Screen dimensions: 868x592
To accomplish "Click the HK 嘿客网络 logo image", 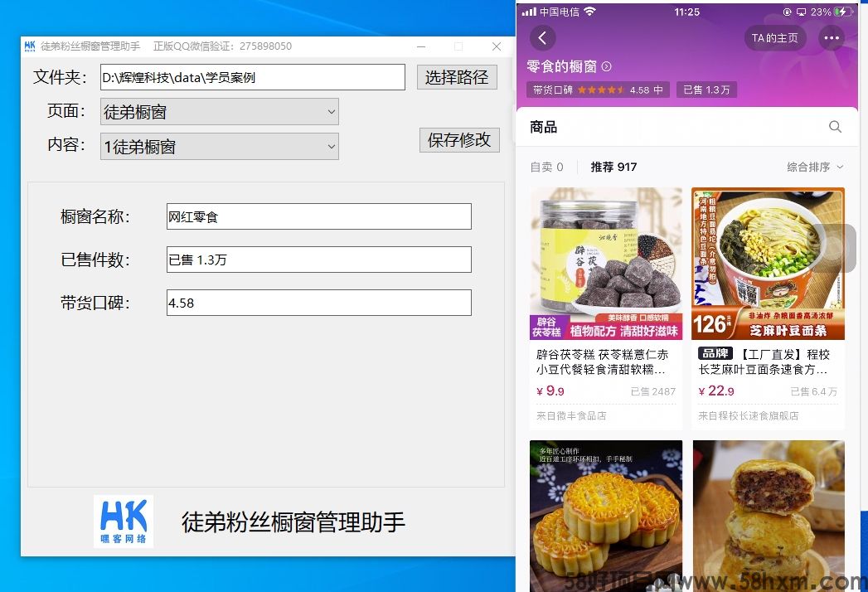I will [x=124, y=522].
